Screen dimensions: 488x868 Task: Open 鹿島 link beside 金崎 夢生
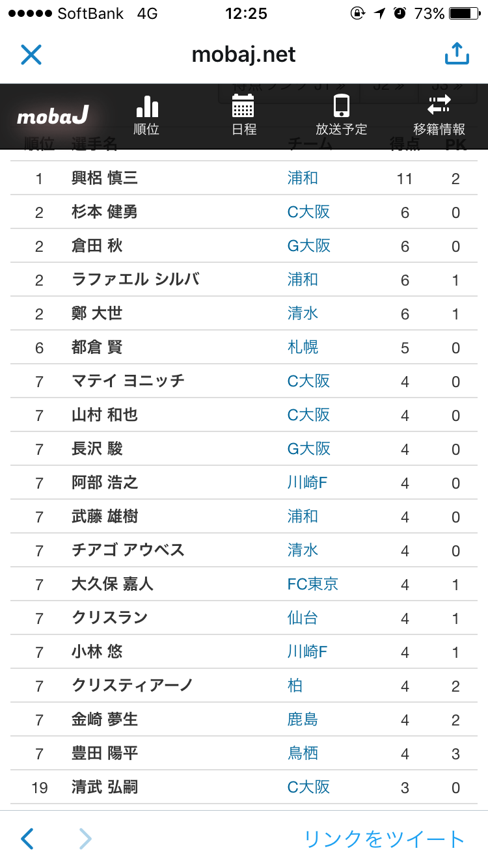pos(303,720)
